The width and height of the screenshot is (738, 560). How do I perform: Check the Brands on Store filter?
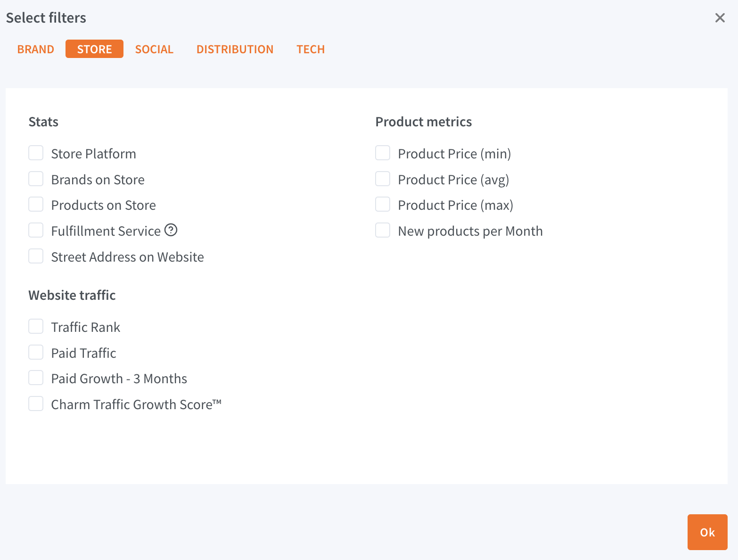[36, 179]
